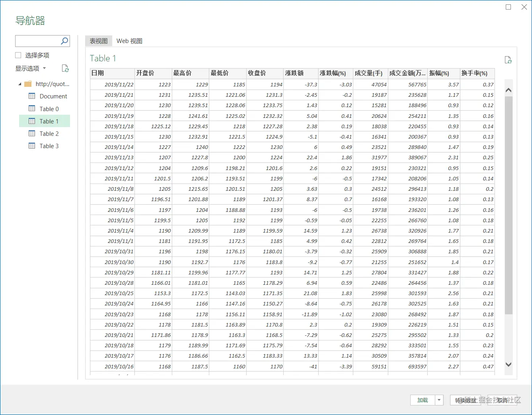This screenshot has height=415, width=532.
Task: Click the refresh file icon beside 显示选项
Action: [65, 69]
